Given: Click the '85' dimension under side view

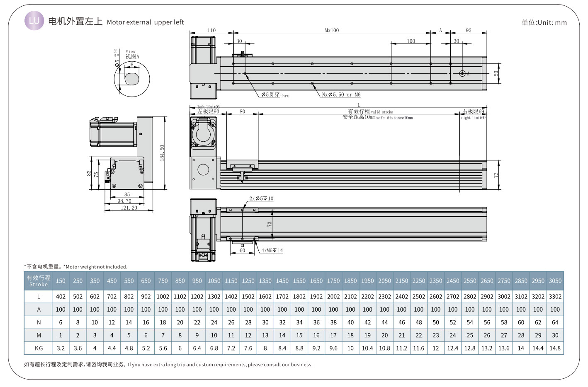Looking at the screenshot, I should coord(127,194).
